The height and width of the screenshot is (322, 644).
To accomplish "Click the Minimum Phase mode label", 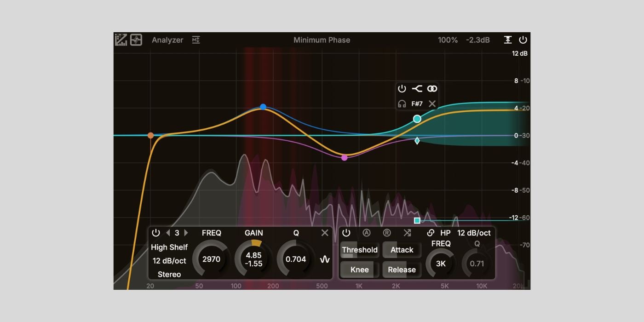I will pos(322,40).
